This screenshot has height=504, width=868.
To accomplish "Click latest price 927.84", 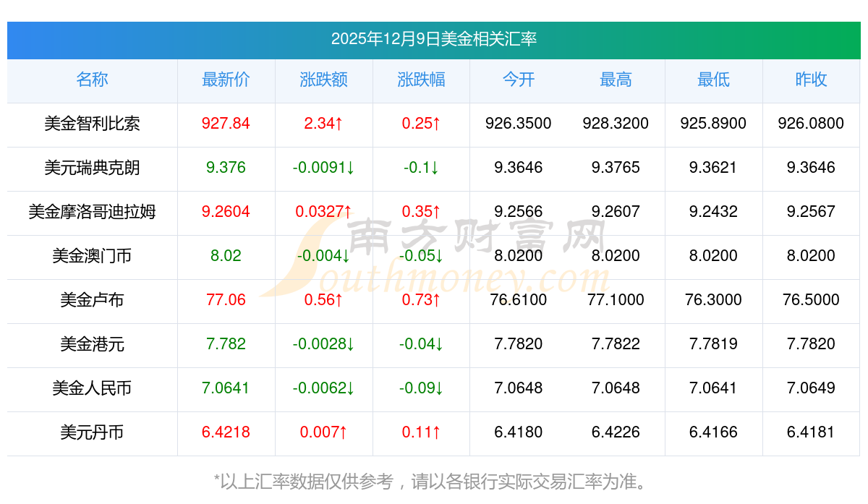I will [226, 124].
